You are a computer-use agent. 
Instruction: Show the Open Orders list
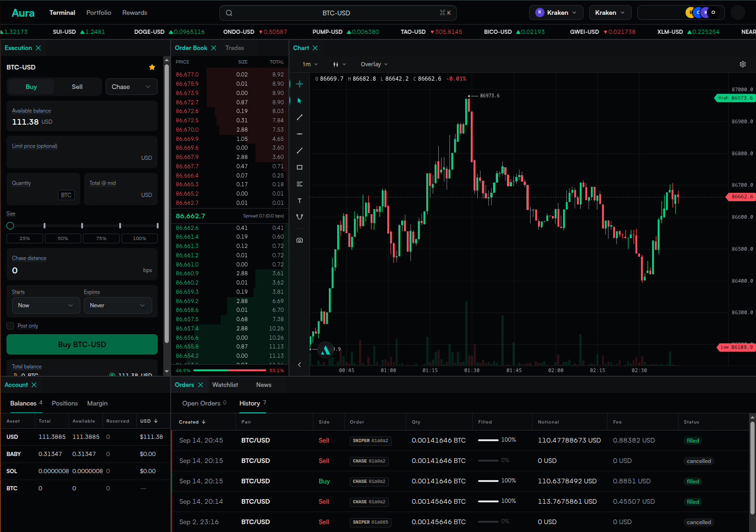pos(205,403)
